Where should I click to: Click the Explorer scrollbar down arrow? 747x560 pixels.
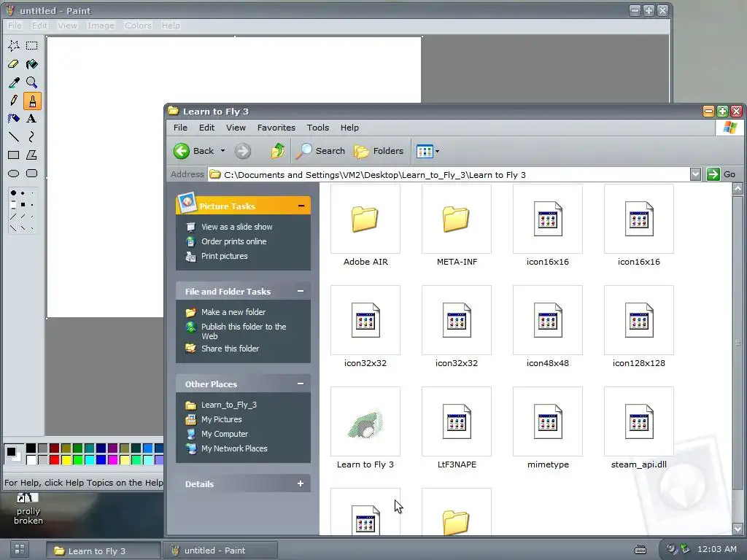point(738,529)
